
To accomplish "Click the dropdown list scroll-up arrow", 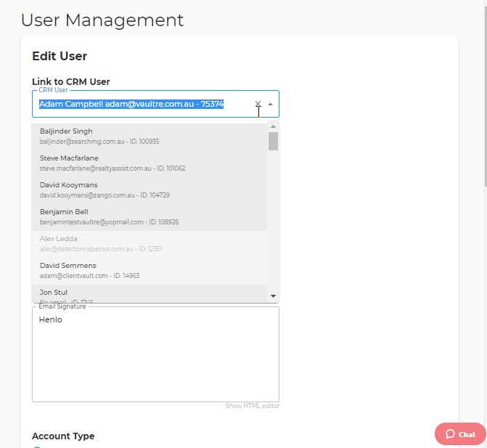I will click(x=274, y=126).
